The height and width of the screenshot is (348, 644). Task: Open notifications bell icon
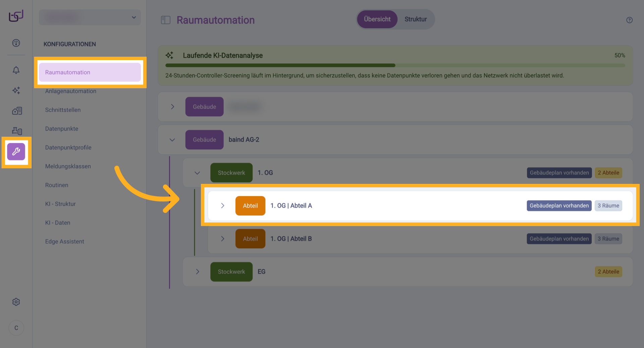(16, 70)
